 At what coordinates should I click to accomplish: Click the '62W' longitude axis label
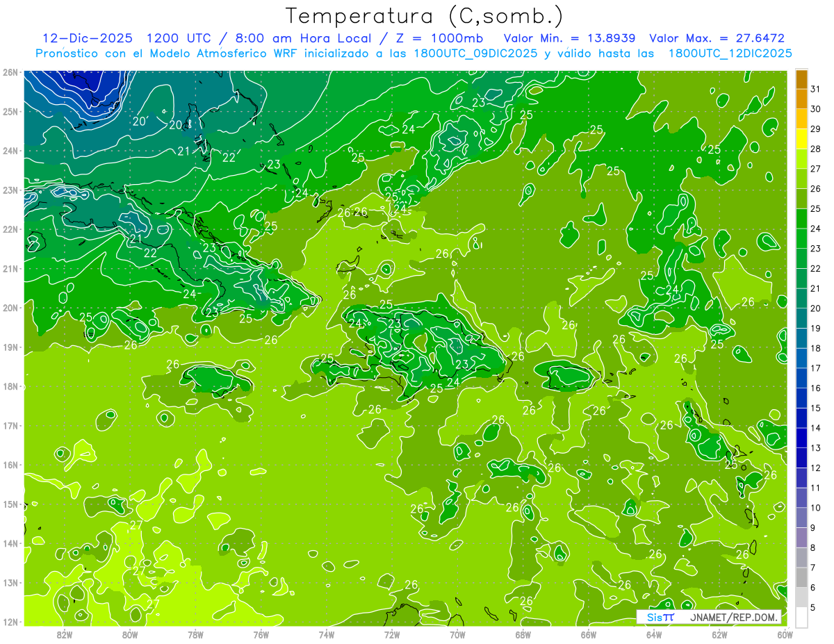point(719,634)
